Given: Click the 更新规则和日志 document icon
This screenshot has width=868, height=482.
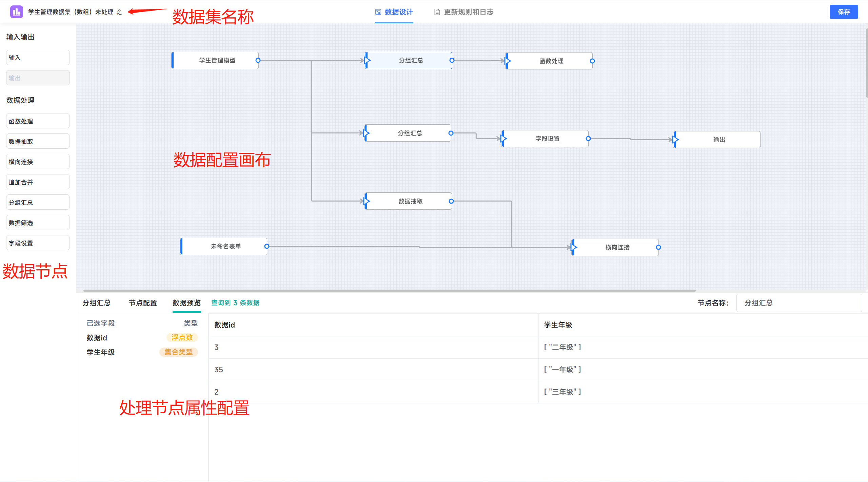Looking at the screenshot, I should [437, 12].
